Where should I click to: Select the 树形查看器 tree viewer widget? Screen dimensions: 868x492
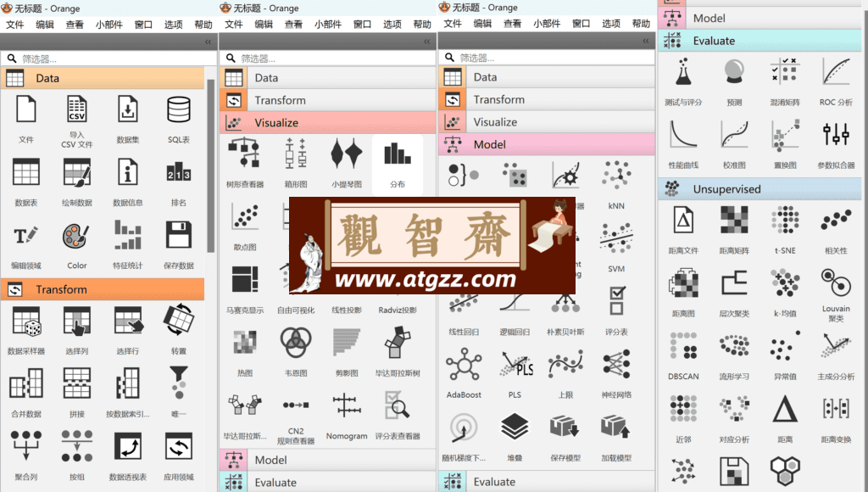(x=245, y=153)
